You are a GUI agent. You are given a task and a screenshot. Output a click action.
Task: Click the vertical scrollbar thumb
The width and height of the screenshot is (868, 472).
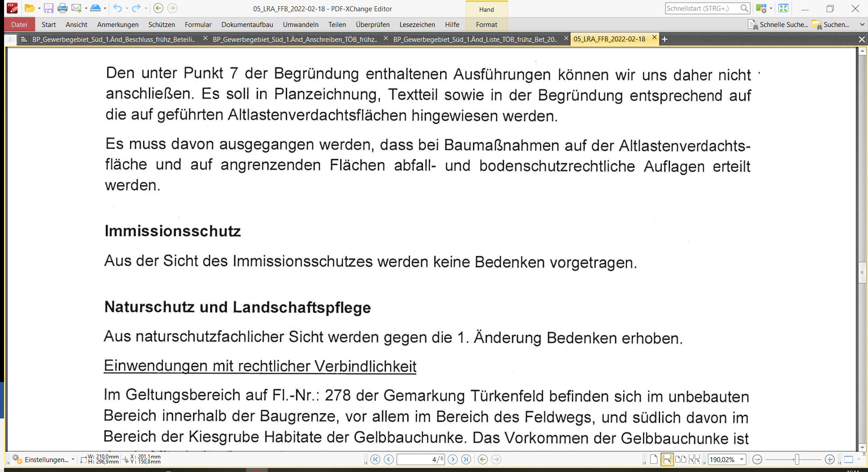tap(862, 272)
